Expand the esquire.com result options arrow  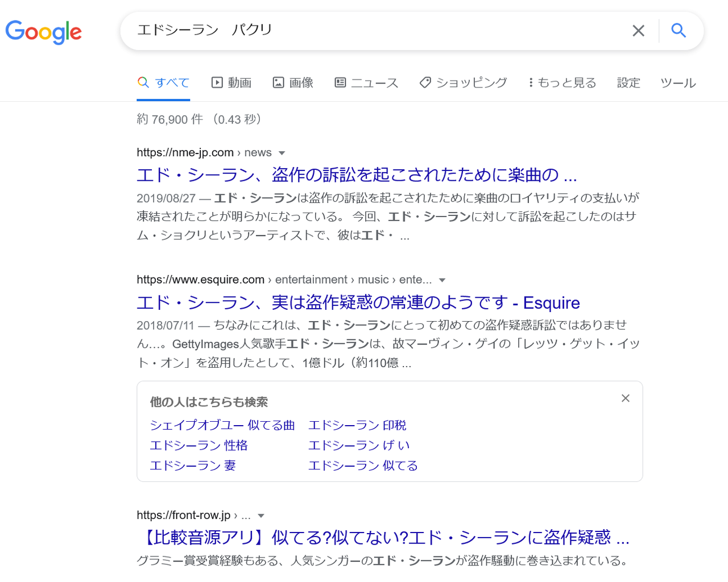tap(442, 280)
